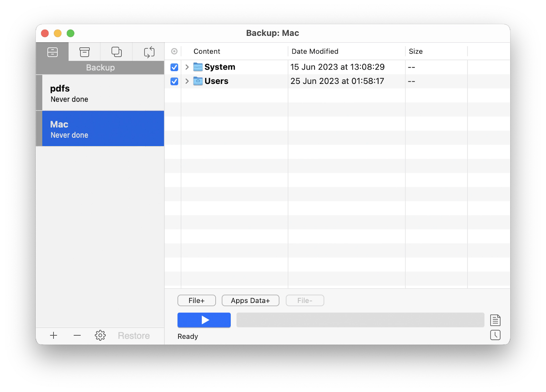Screen dimensions: 546x392
Task: Remove project with the minus icon
Action: click(x=77, y=336)
